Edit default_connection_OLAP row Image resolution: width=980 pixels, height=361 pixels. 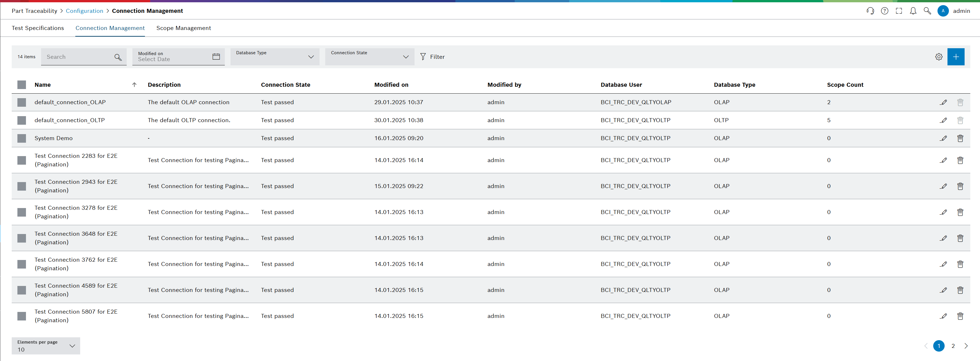943,102
